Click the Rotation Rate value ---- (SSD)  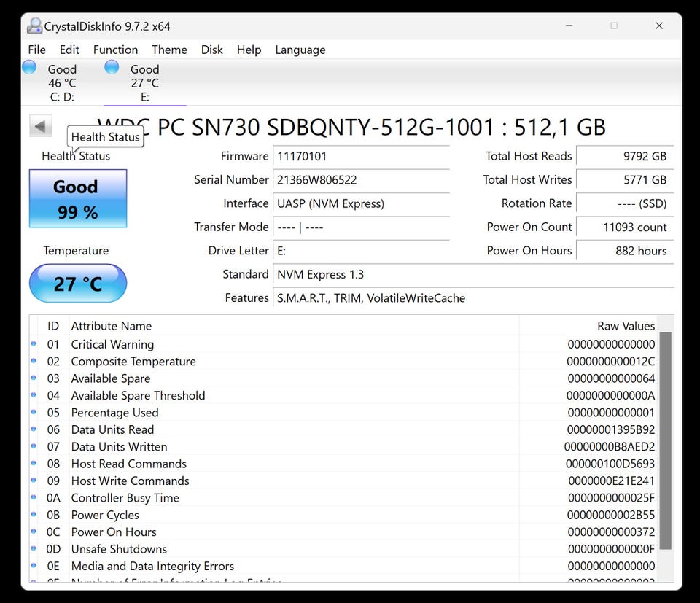[x=625, y=203]
